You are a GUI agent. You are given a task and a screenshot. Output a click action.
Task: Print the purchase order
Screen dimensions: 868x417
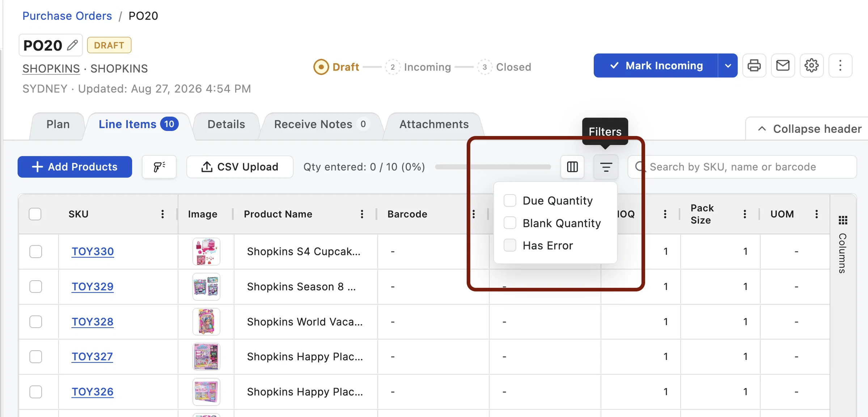point(754,65)
